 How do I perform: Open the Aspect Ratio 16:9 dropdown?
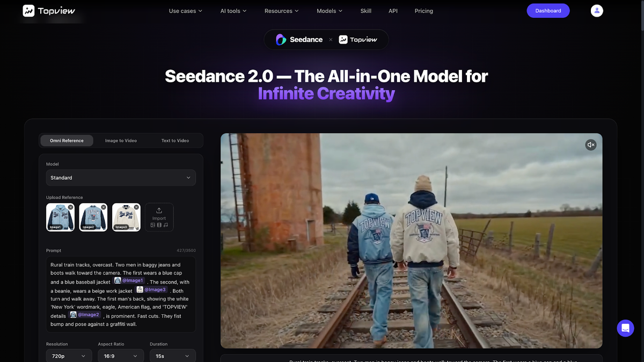point(120,356)
